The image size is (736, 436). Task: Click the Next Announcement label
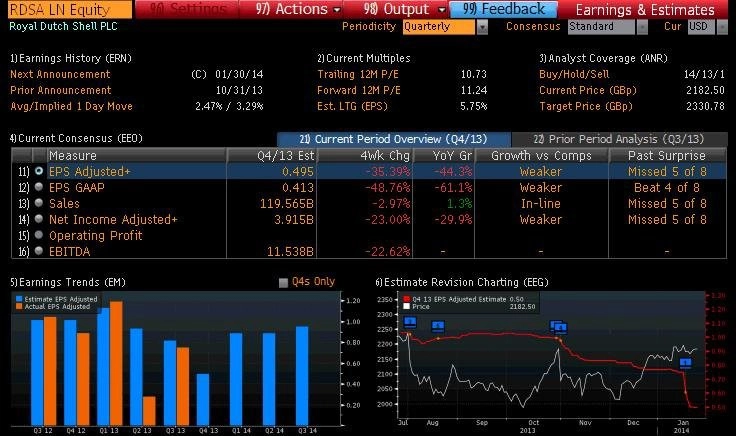point(61,74)
